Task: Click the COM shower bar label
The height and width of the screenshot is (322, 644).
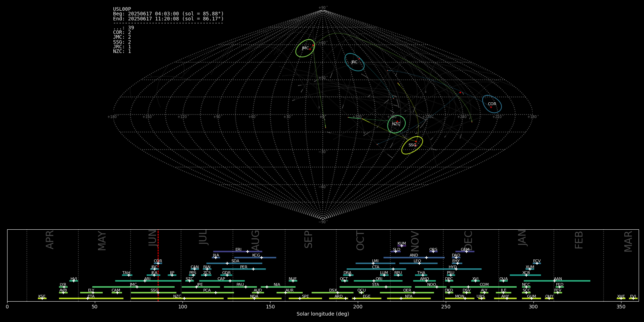Action: pyautogui.click(x=484, y=285)
